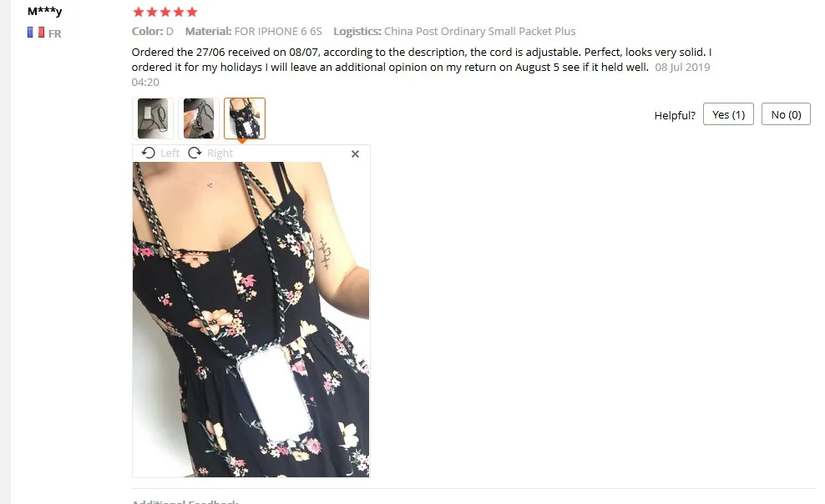Click the orange pointer under selected thumbnail
825x504 pixels.
(242, 141)
